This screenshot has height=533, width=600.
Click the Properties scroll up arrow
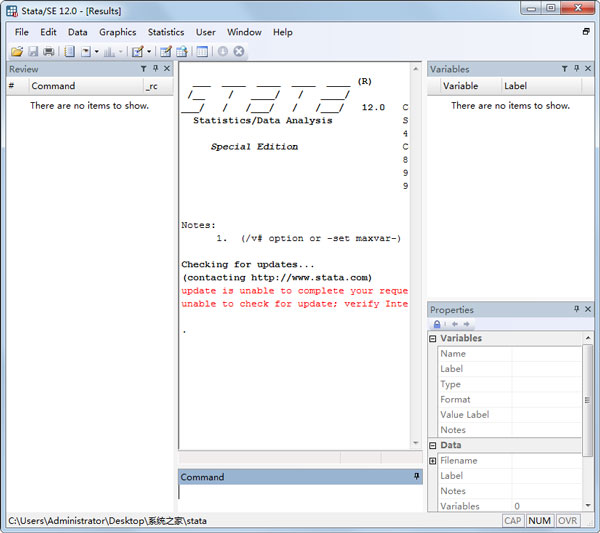(588, 338)
